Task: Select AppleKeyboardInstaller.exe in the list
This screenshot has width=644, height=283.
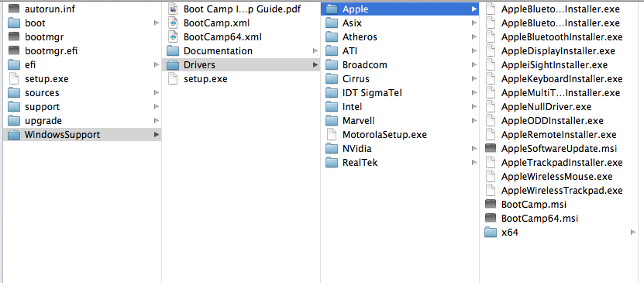Action: tap(562, 79)
